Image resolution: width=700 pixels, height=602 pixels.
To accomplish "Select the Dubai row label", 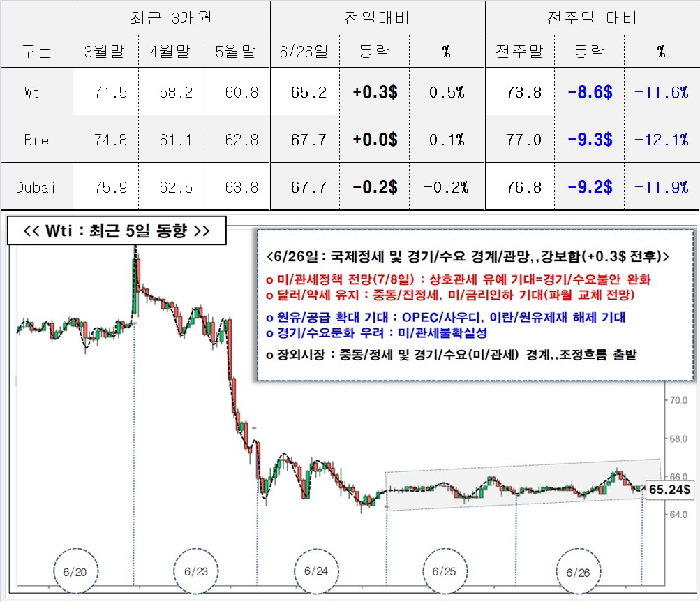I will [x=36, y=187].
